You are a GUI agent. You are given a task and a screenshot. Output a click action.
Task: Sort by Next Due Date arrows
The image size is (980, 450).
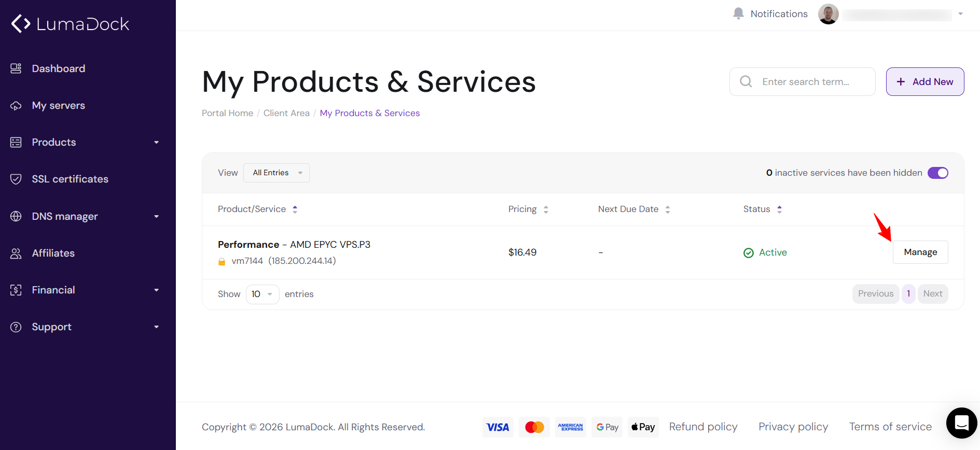pyautogui.click(x=668, y=209)
